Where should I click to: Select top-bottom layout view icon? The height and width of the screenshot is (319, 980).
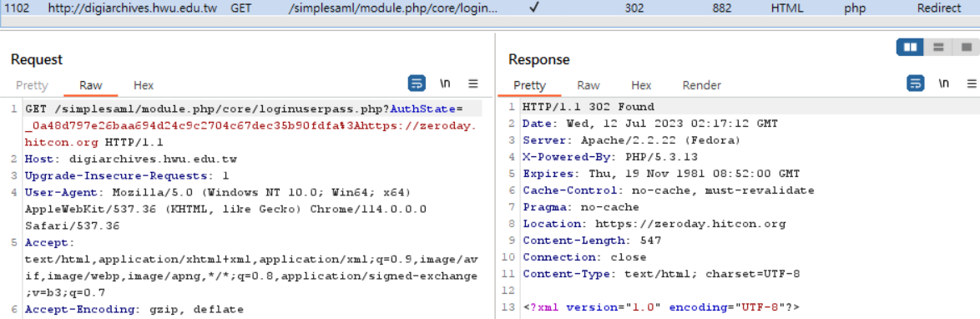(x=937, y=47)
